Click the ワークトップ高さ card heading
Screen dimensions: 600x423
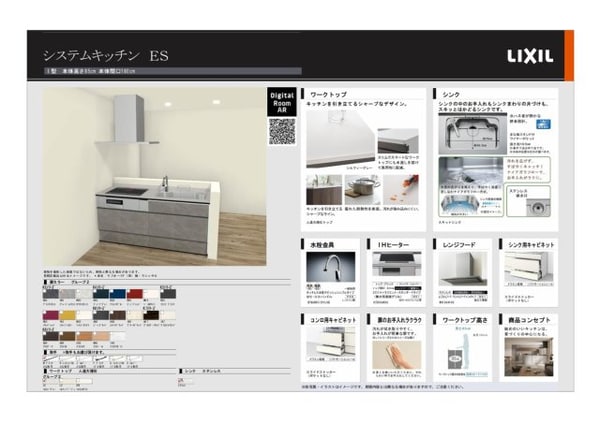pyautogui.click(x=465, y=320)
